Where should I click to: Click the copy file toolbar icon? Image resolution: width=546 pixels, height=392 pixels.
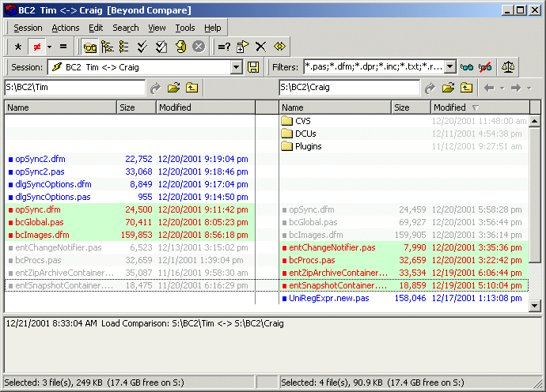[x=242, y=47]
